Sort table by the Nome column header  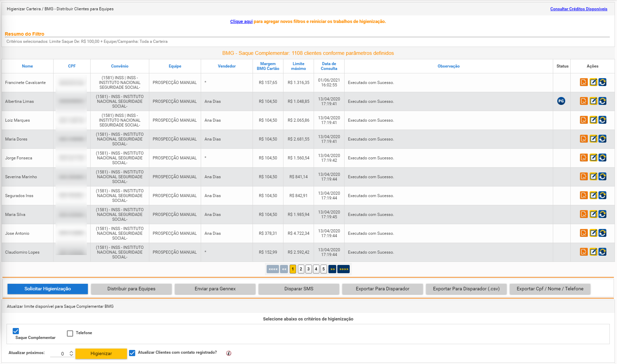point(27,66)
